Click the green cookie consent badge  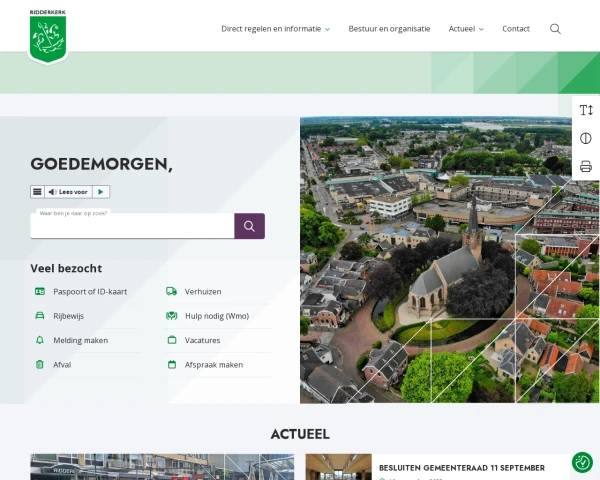[582, 462]
